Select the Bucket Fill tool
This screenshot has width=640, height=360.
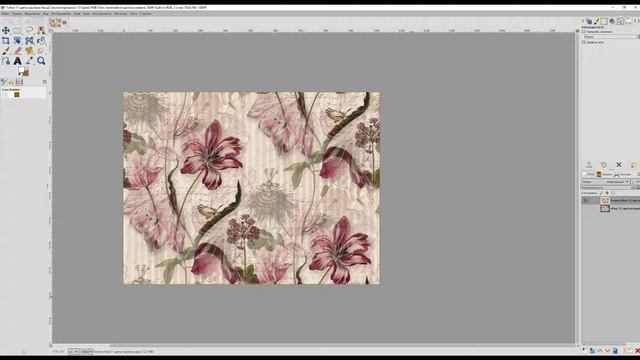tap(41, 41)
